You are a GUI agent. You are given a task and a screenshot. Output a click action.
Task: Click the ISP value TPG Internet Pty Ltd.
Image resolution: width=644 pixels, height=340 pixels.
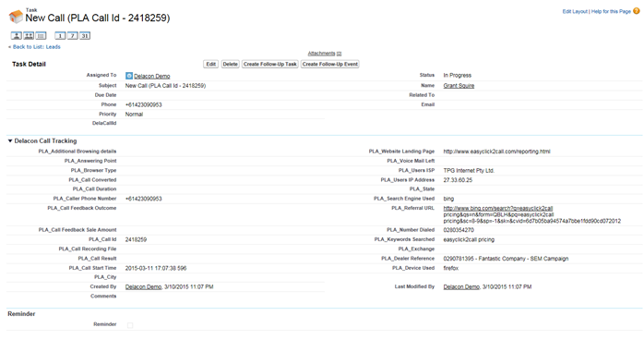coord(469,170)
